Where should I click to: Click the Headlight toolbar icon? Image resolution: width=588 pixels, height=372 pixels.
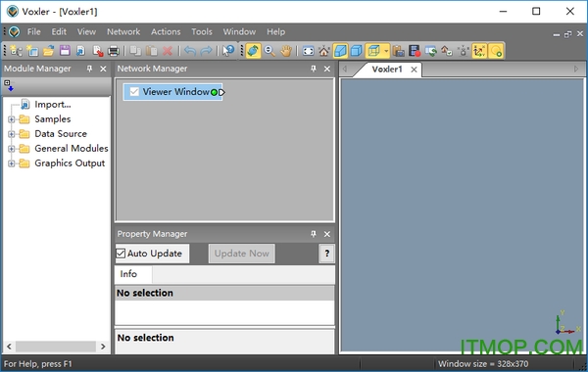(x=464, y=51)
